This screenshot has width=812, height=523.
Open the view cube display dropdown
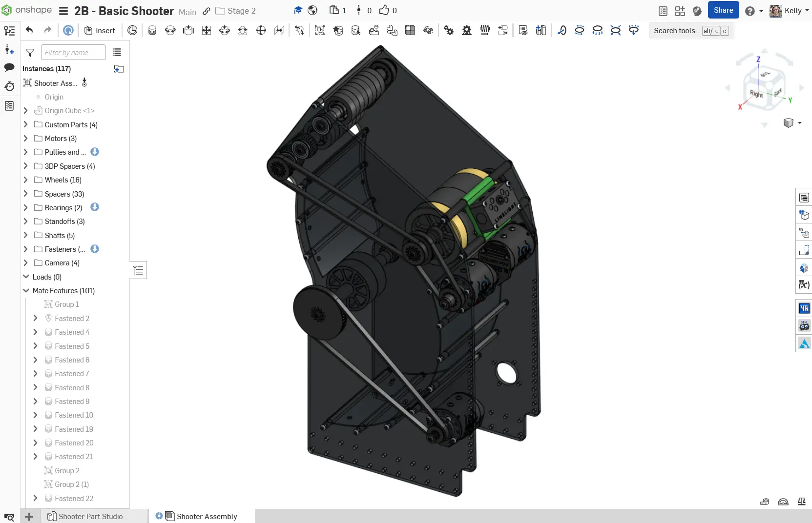(799, 123)
